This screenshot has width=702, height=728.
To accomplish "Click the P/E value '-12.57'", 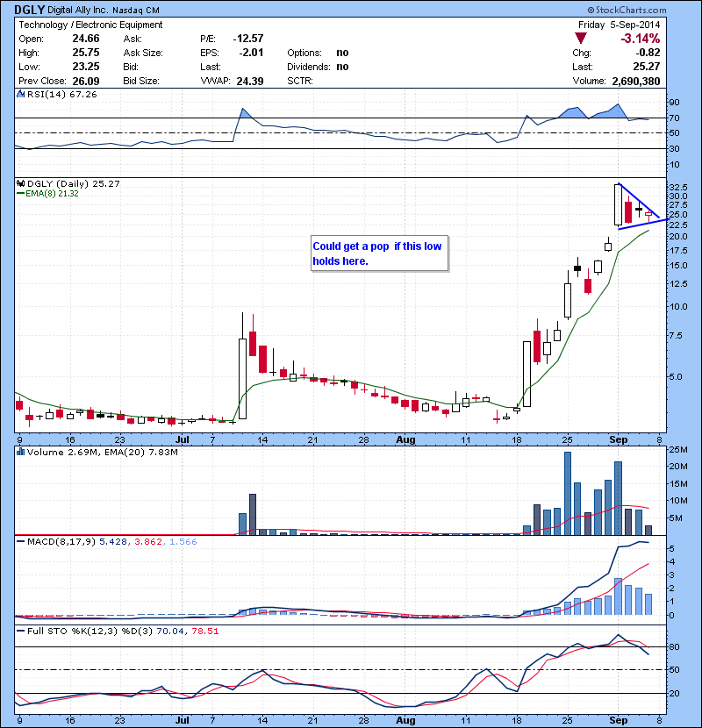I will tap(248, 39).
